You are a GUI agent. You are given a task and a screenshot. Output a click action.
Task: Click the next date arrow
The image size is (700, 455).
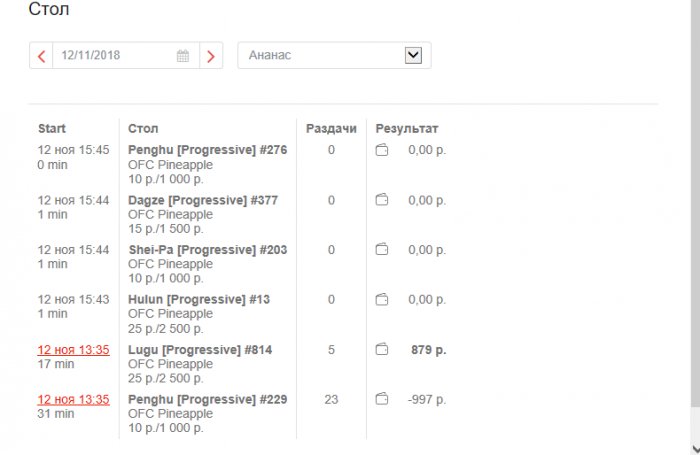tap(210, 56)
